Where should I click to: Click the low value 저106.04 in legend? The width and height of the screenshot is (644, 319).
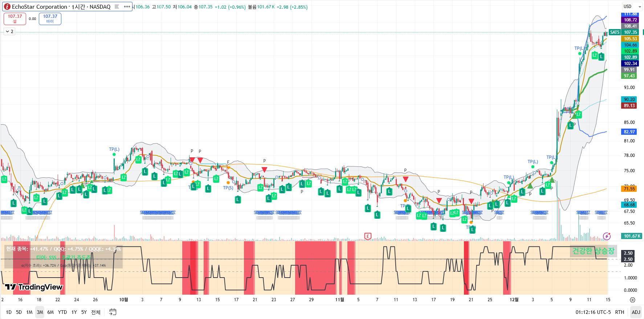pyautogui.click(x=182, y=7)
